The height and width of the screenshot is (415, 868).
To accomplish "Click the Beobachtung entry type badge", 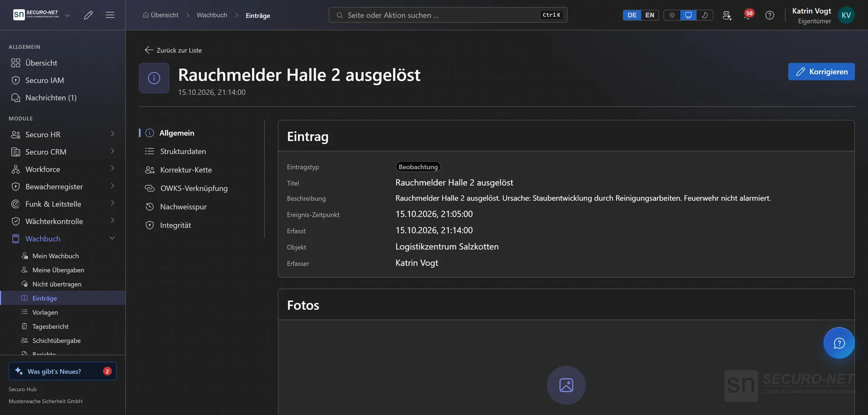I will click(418, 167).
